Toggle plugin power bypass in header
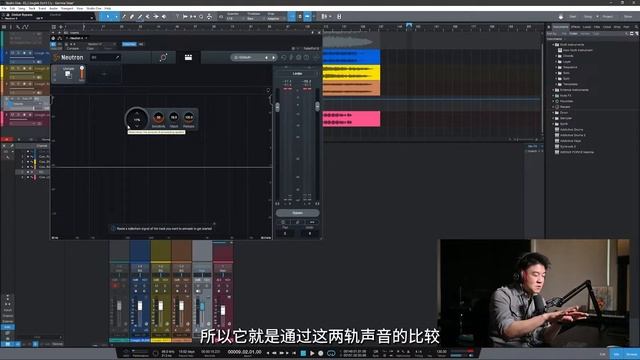 (53, 44)
